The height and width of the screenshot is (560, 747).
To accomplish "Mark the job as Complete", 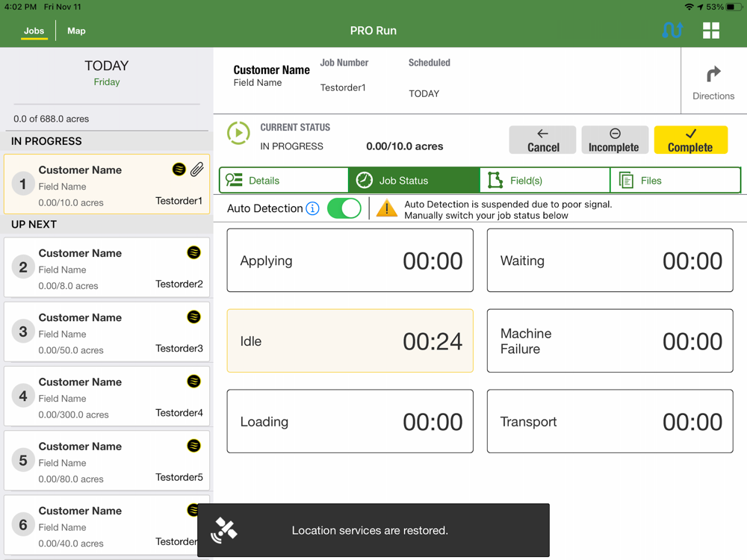I will pos(690,140).
